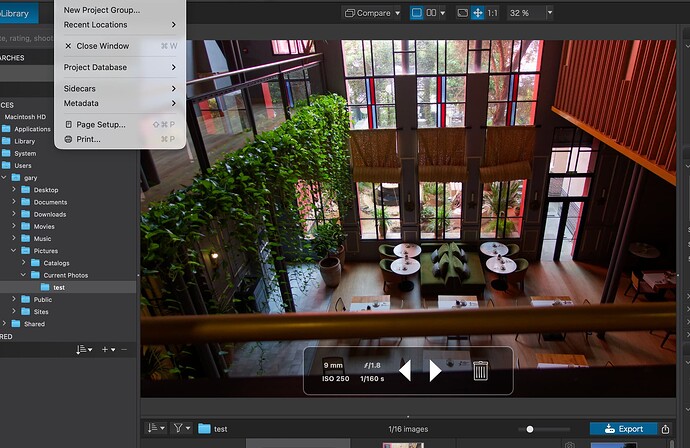The image size is (690, 448).
Task: Click the Export button
Action: click(622, 429)
